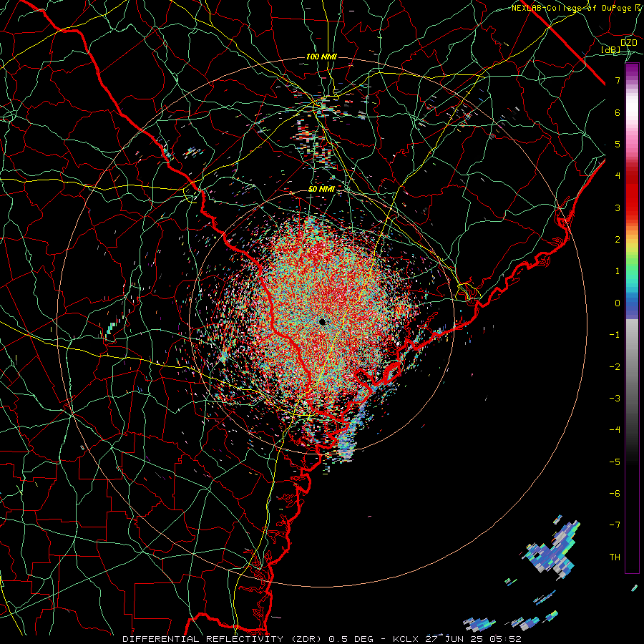
Task: Click the "[dB]" unit label
Action: coord(611,50)
